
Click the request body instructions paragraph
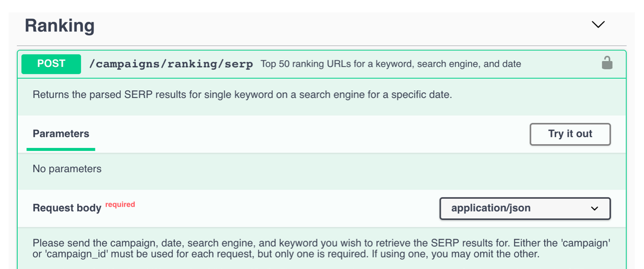point(322,249)
